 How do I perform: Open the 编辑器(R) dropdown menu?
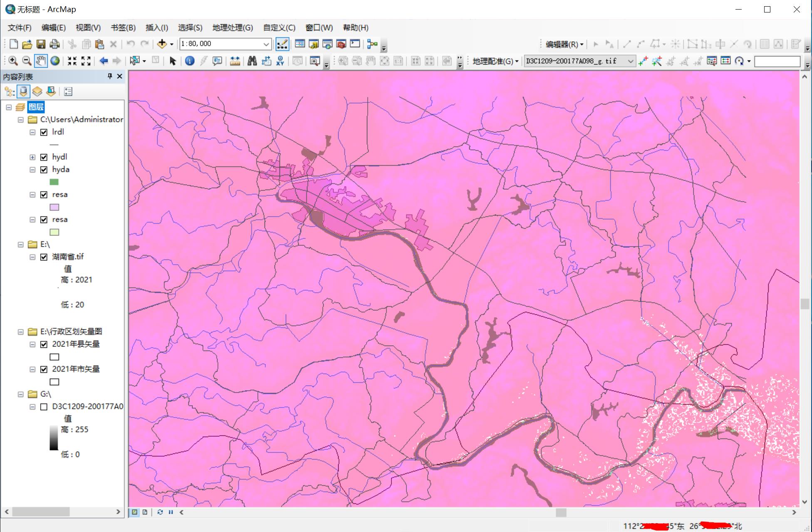point(564,44)
